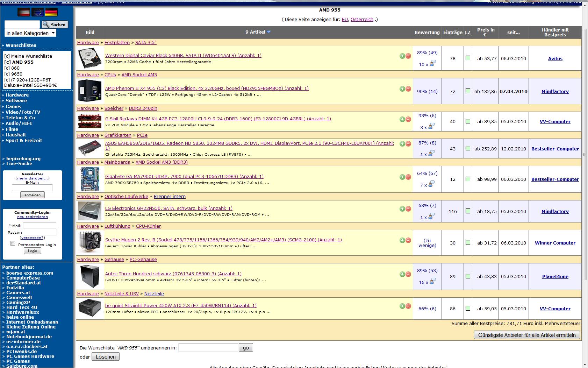Click the Löschen button
This screenshot has height=368, width=588.
(x=106, y=356)
